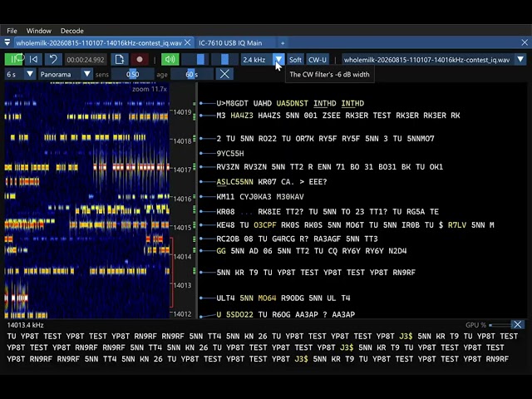Expand the 6 s time span dropdown
The image size is (532, 399).
pos(30,74)
